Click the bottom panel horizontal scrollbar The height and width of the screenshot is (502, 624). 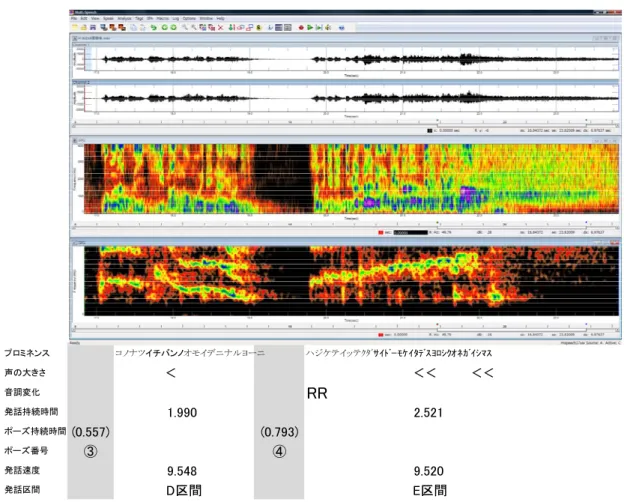(346, 330)
